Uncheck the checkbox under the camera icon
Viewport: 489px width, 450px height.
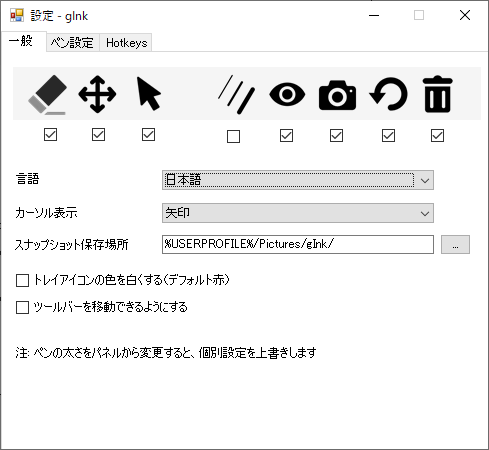(x=336, y=136)
